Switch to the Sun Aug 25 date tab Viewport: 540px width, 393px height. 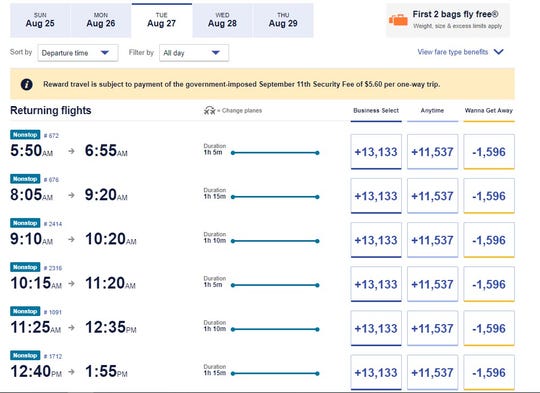40,20
